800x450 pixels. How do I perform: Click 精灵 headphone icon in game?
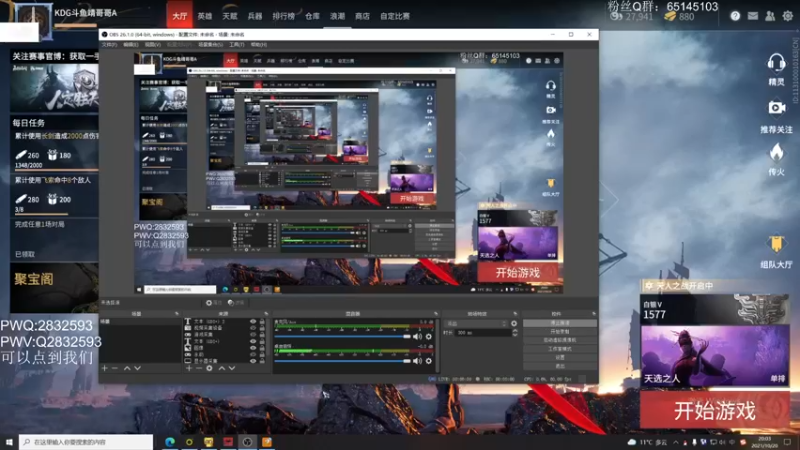coord(776,64)
